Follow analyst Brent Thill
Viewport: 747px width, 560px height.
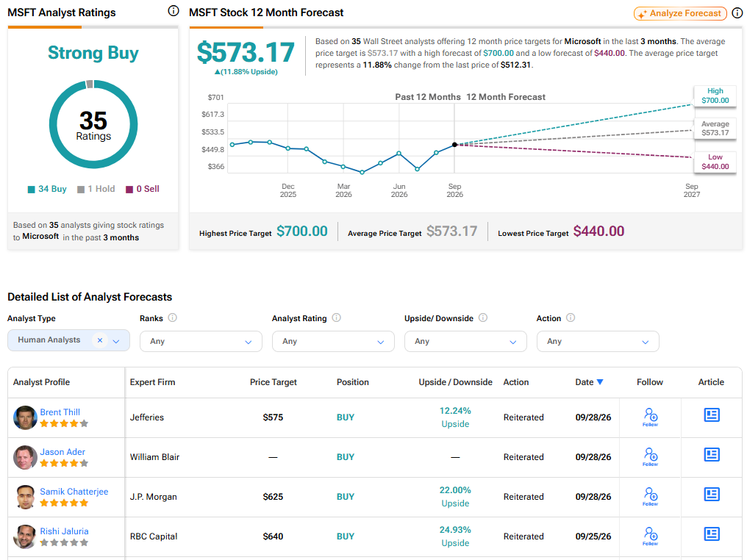click(650, 417)
